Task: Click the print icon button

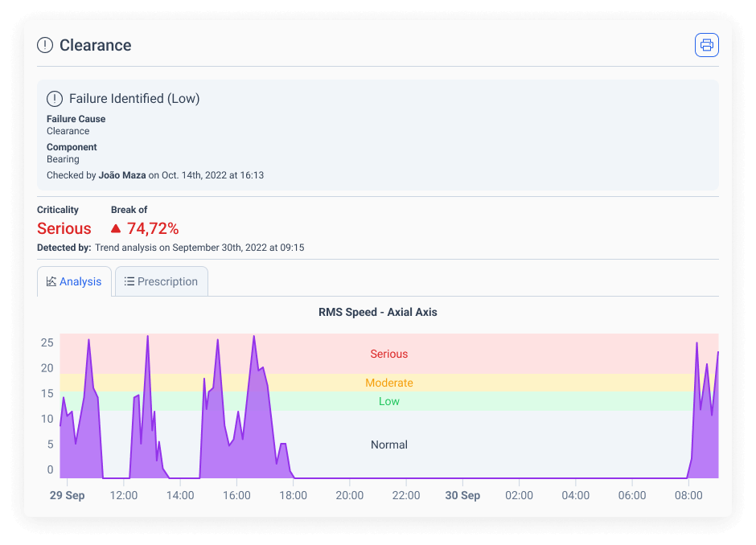Action: (706, 45)
